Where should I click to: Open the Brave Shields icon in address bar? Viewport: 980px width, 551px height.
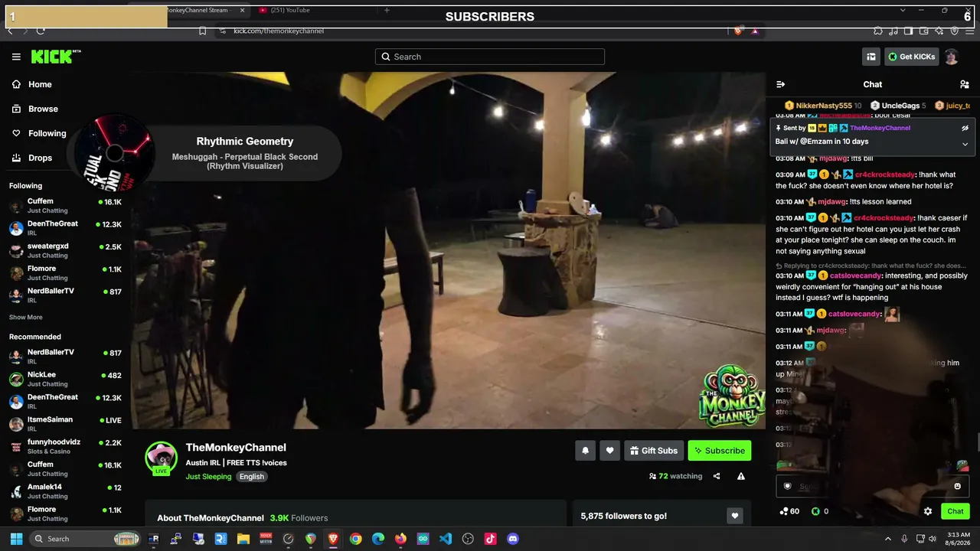[x=738, y=31]
